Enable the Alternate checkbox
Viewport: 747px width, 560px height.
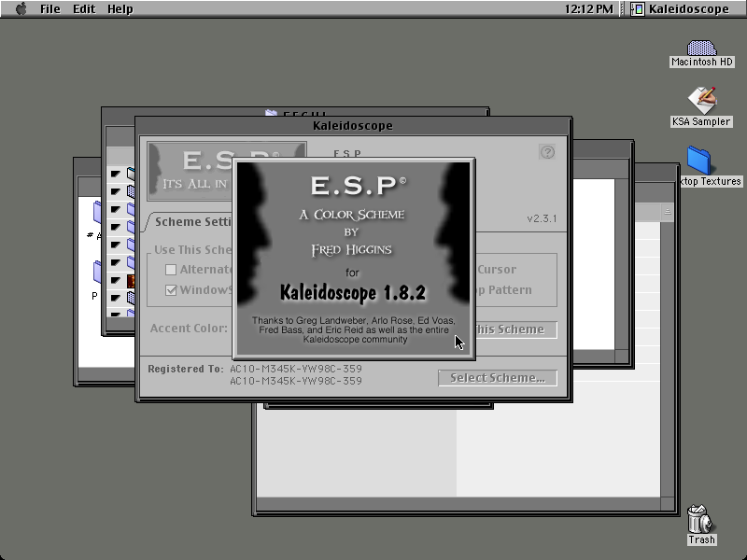(171, 270)
